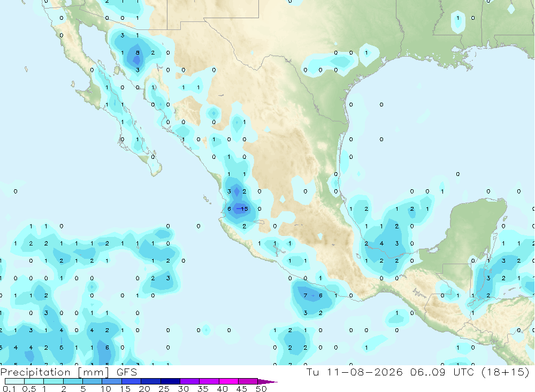Click the "06..09 UTC" time text
The width and height of the screenshot is (535, 392).
pyautogui.click(x=442, y=372)
